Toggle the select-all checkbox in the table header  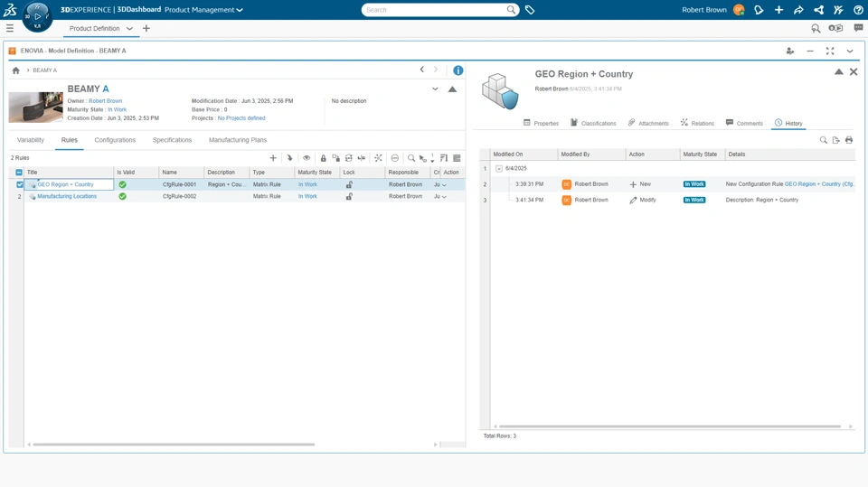coord(19,172)
